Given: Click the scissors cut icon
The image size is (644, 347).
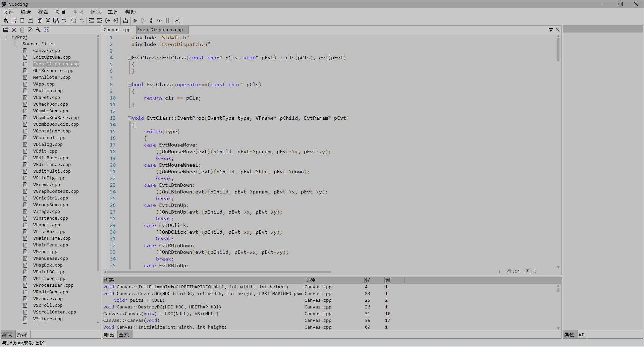Looking at the screenshot, I should point(48,20).
